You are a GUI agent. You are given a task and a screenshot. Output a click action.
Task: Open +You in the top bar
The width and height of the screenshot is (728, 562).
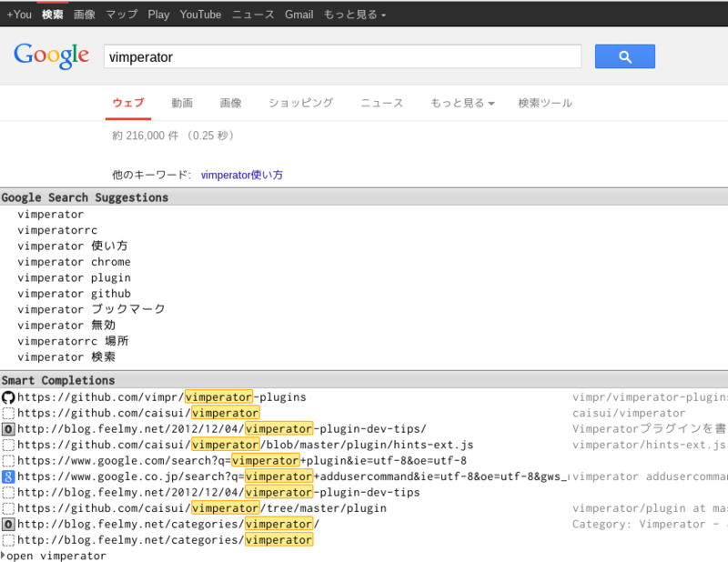19,15
